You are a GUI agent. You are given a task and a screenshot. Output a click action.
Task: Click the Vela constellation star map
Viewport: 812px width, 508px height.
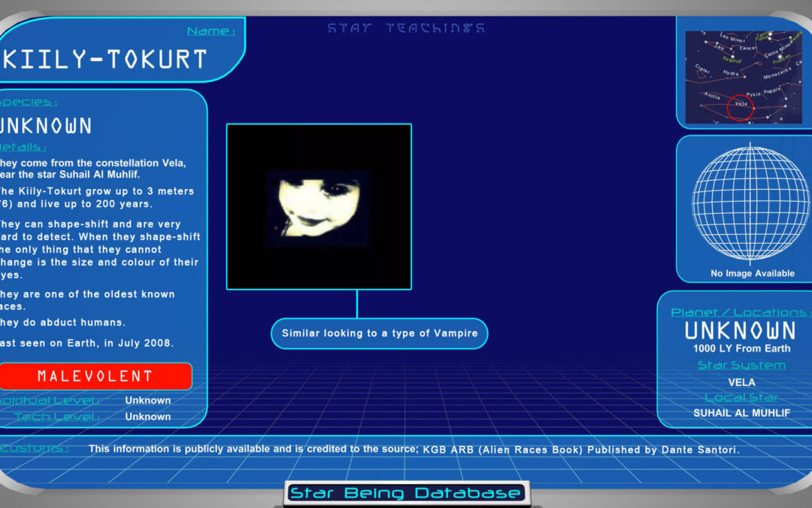pos(743,77)
